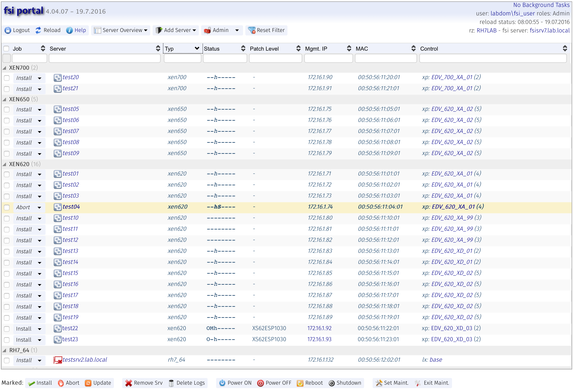Check the box for test13 row

click(x=7, y=251)
